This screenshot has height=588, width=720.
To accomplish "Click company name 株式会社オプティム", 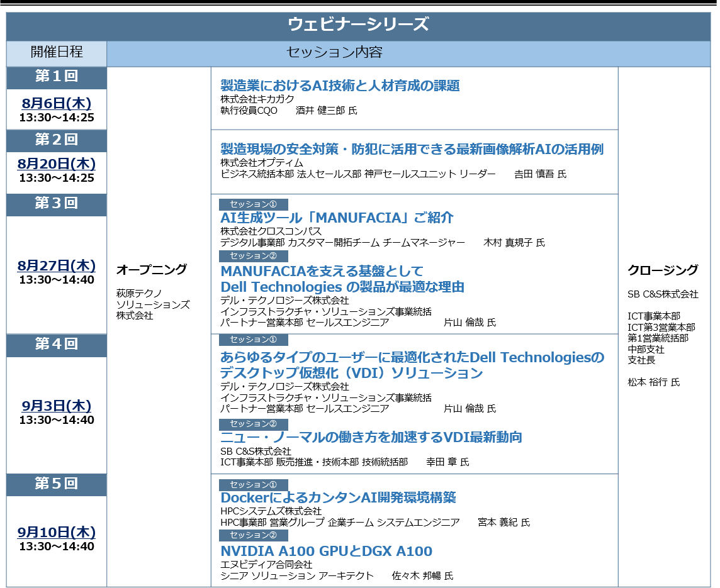I will coord(261,163).
